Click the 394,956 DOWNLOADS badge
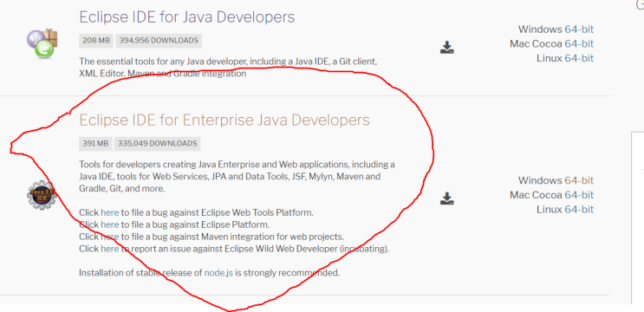 (x=159, y=41)
